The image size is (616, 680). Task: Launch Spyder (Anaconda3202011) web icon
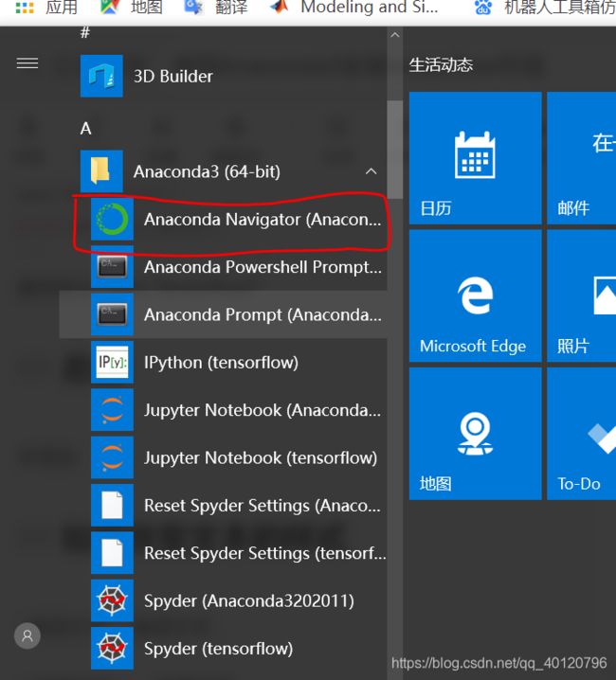(112, 600)
